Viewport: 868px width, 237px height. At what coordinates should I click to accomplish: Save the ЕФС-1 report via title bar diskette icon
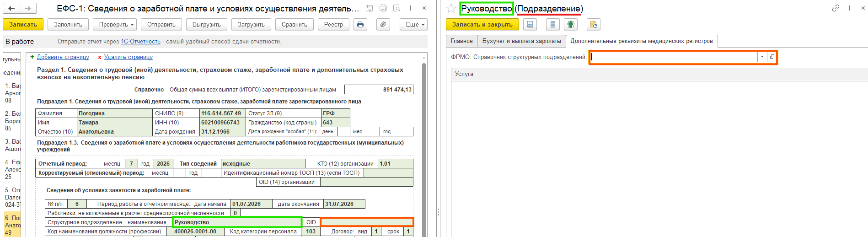pyautogui.click(x=370, y=8)
